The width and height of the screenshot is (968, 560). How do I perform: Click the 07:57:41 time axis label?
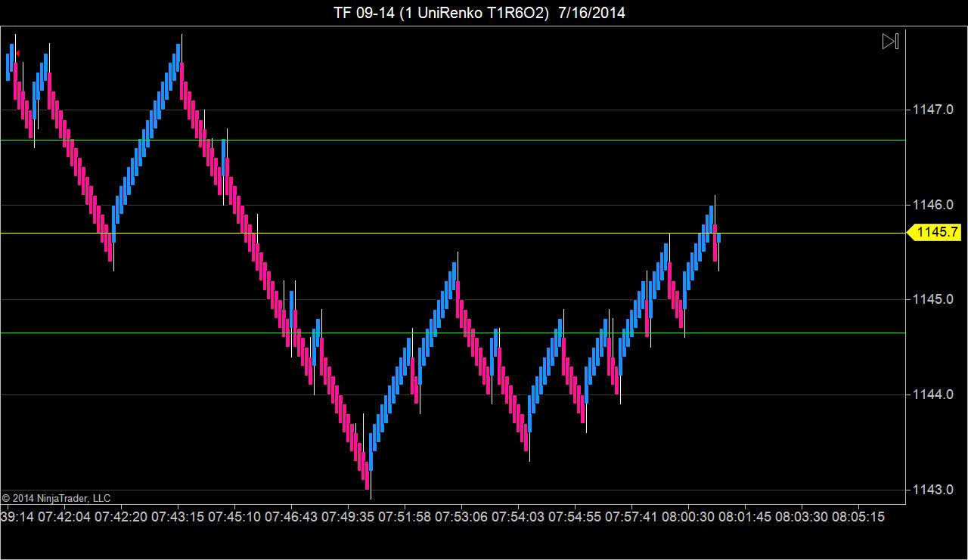(x=631, y=517)
